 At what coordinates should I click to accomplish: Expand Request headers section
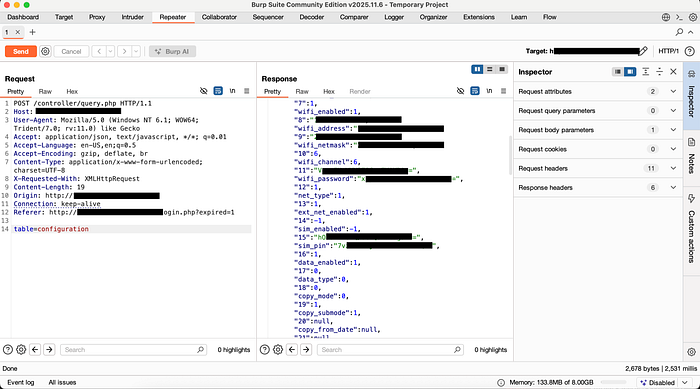[598, 168]
